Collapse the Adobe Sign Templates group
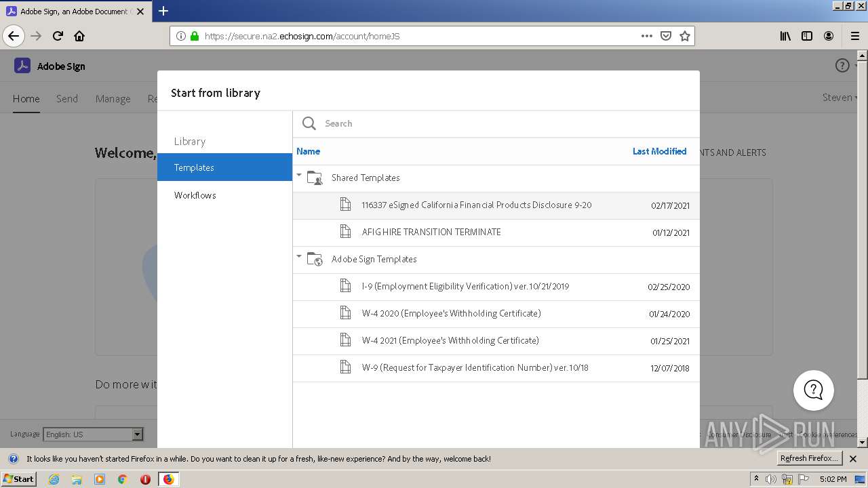868x488 pixels. 299,256
